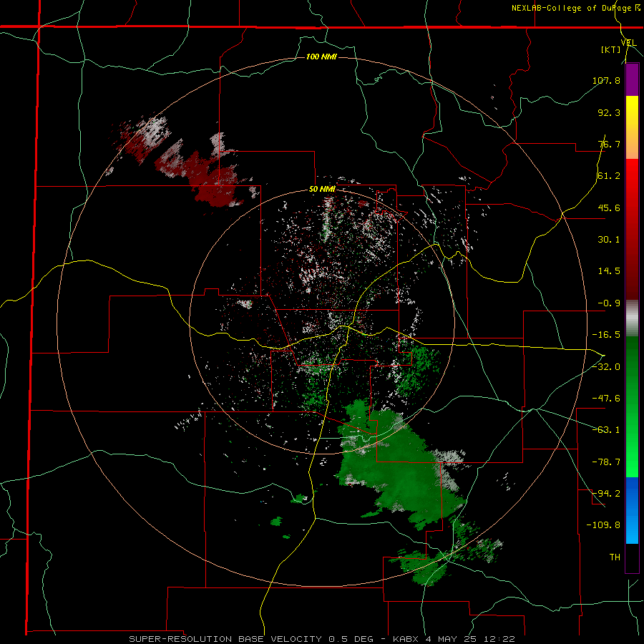Screen dimensions: 644x644
Task: Select the 14.5 scale value
Action: pos(609,271)
